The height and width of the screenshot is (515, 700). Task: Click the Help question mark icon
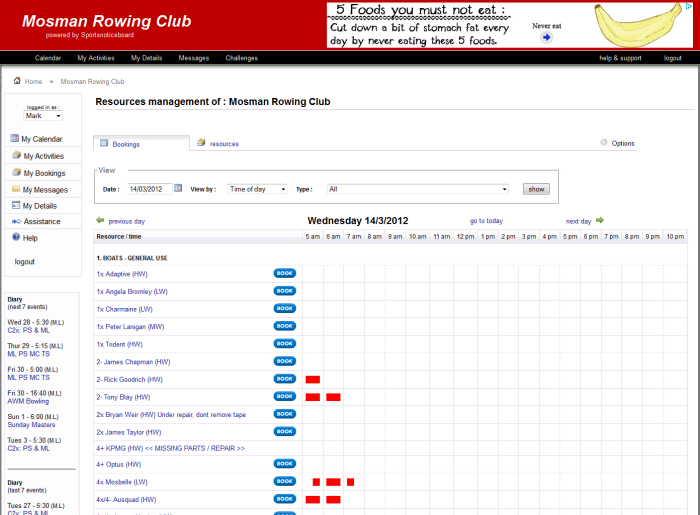16,237
